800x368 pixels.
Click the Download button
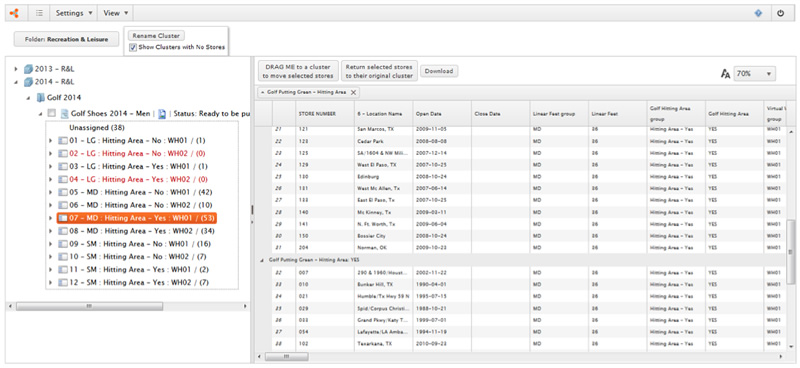439,71
